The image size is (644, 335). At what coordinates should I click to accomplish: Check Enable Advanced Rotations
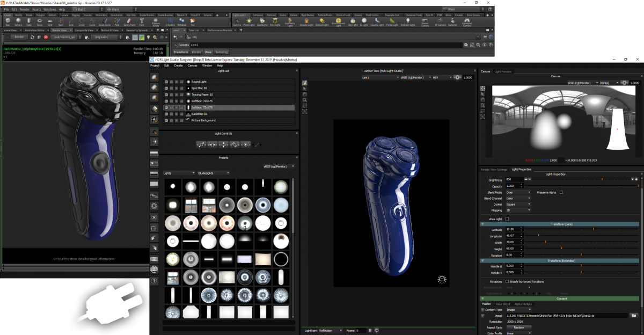coord(508,281)
